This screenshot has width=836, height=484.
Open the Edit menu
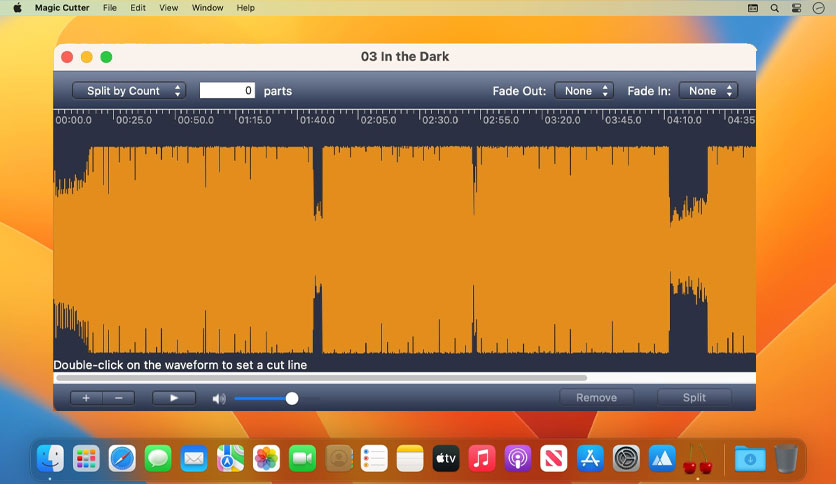click(138, 8)
